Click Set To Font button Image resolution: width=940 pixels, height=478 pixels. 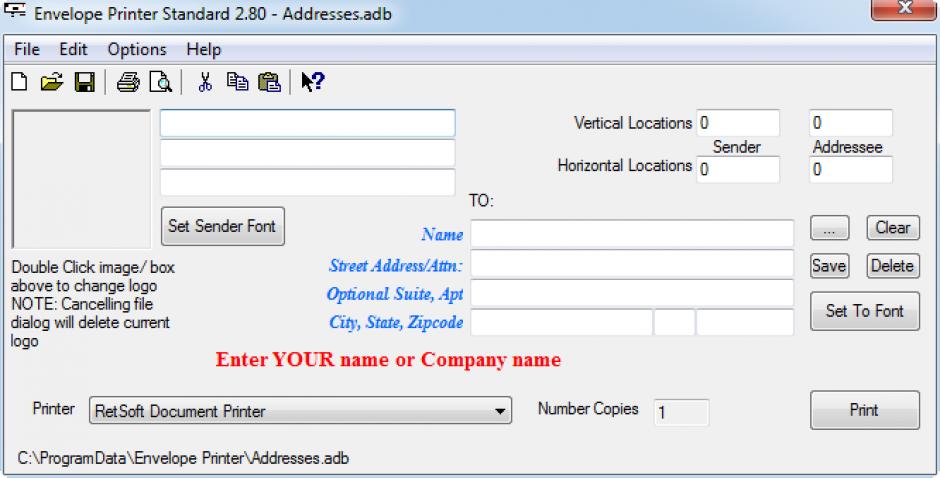coord(864,311)
